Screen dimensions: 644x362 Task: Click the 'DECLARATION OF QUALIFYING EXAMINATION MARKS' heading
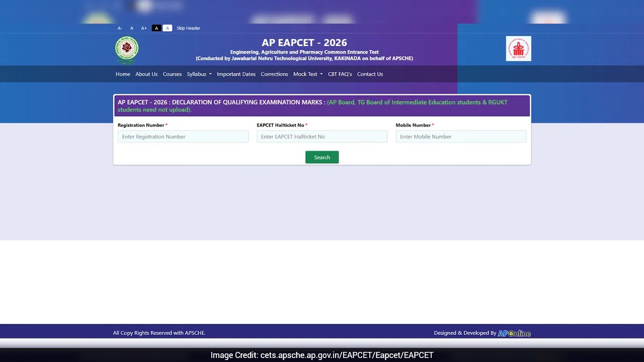coord(247,102)
